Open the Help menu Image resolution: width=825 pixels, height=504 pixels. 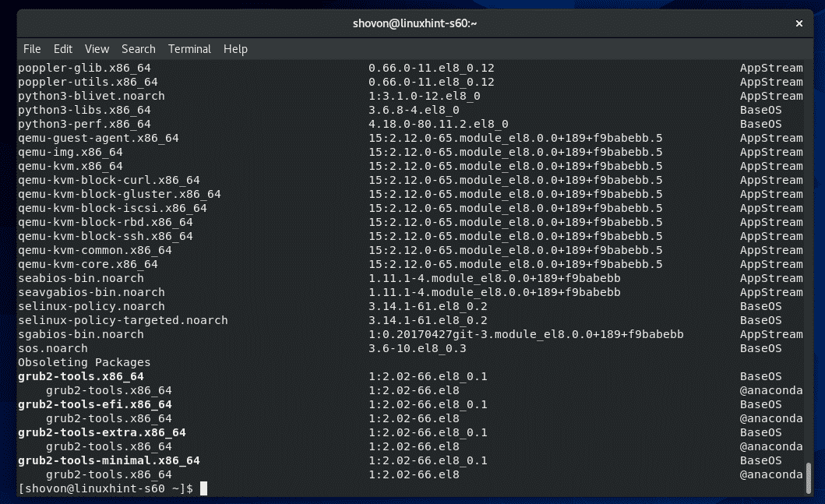[235, 48]
